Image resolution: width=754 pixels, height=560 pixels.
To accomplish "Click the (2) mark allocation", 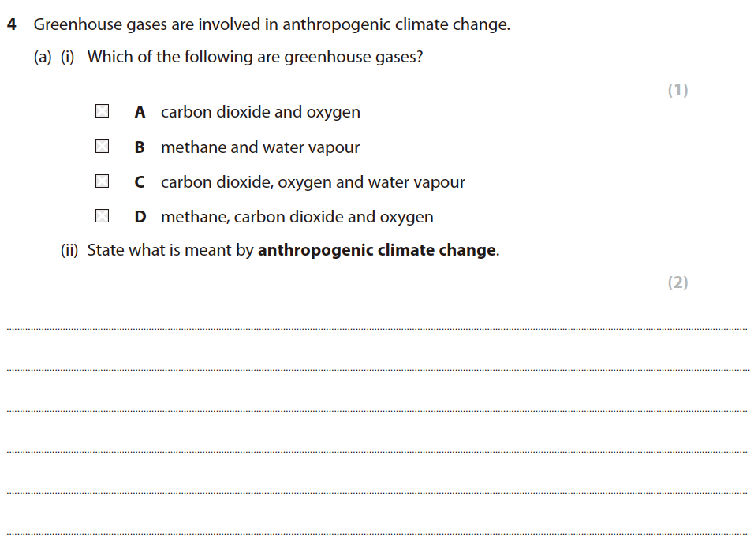I will (677, 282).
